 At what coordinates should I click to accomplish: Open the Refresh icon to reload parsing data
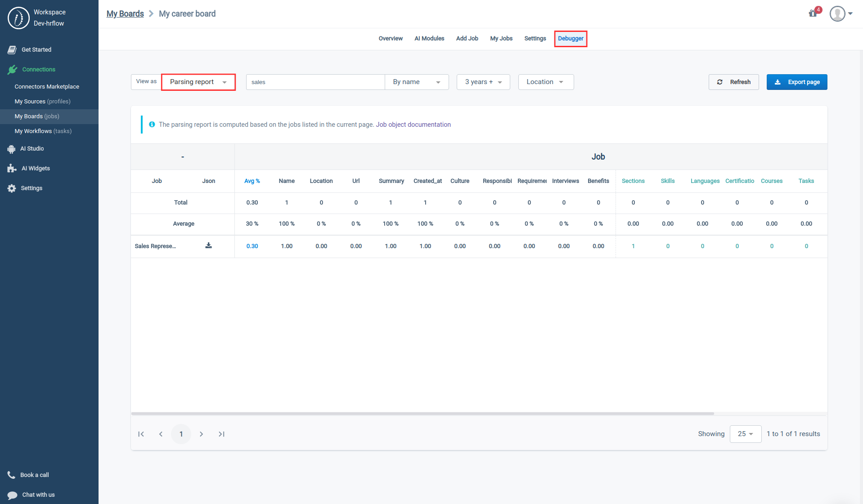coord(720,82)
